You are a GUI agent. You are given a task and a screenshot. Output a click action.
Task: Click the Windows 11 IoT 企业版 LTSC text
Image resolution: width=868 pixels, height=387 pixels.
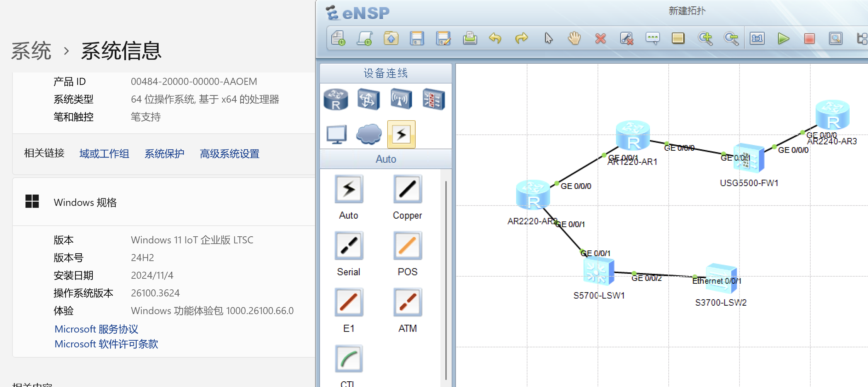coord(192,240)
